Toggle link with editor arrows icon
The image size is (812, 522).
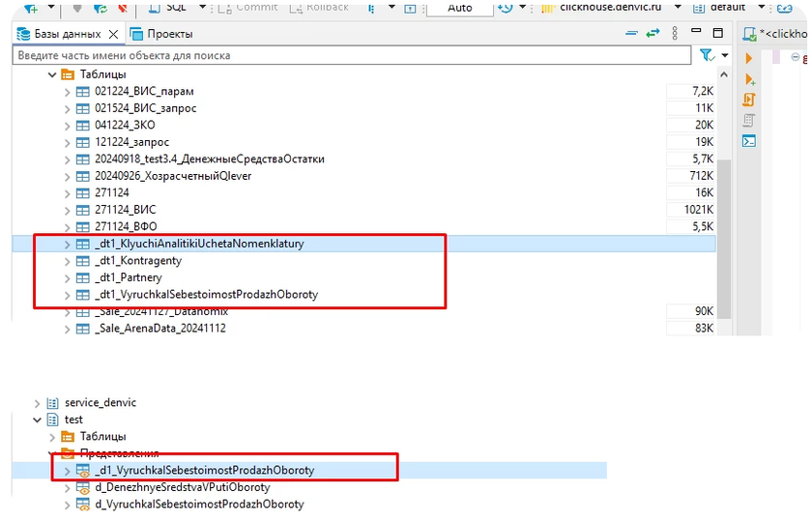653,34
